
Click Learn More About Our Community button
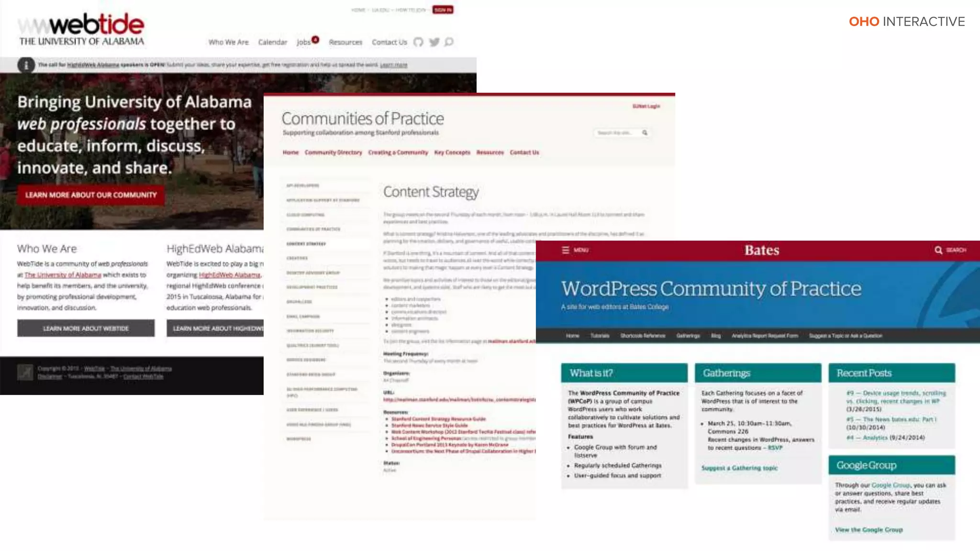pyautogui.click(x=91, y=195)
